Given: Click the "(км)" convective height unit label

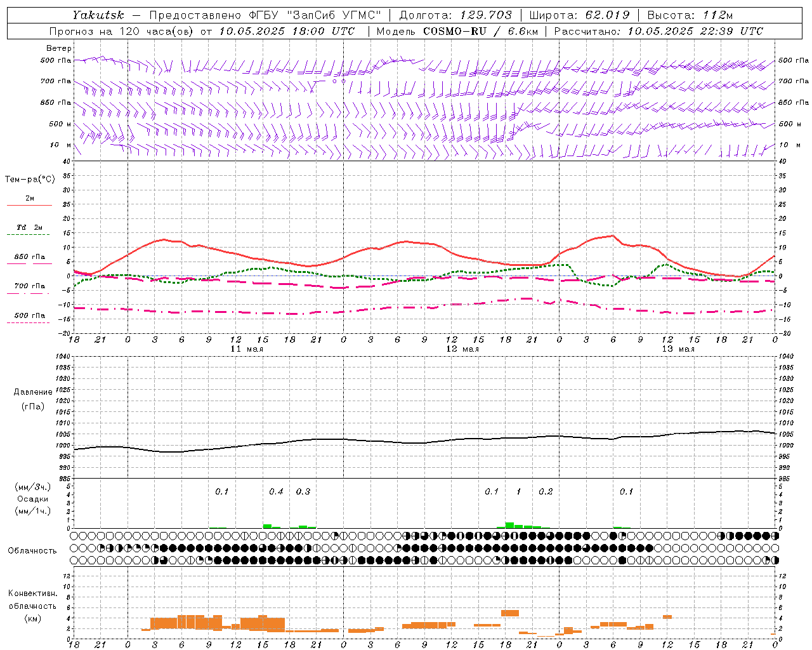Looking at the screenshot, I should [32, 618].
